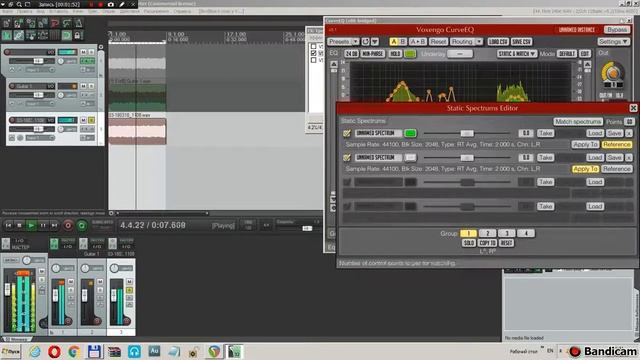Screen dimensions: 640x360
Task: Solo the Guitar 1 track
Action: coord(91,86)
